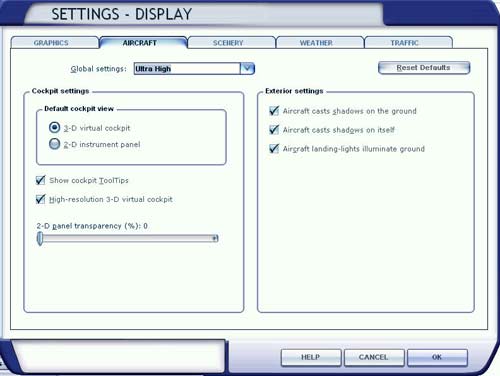
Task: Toggle Show cockpit ToolTips checkbox
Action: (x=40, y=180)
